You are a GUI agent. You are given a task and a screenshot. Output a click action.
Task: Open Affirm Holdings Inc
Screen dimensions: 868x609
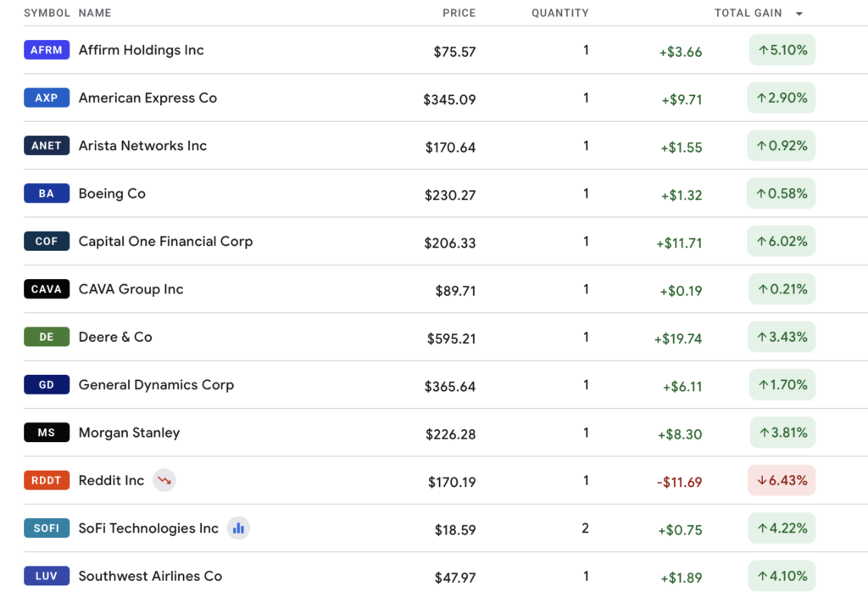[142, 50]
